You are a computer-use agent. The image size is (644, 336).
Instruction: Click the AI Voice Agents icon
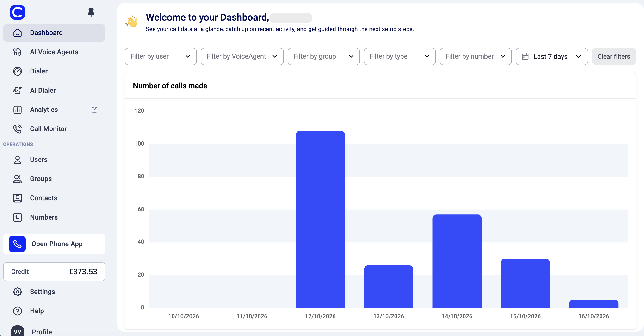pyautogui.click(x=18, y=52)
